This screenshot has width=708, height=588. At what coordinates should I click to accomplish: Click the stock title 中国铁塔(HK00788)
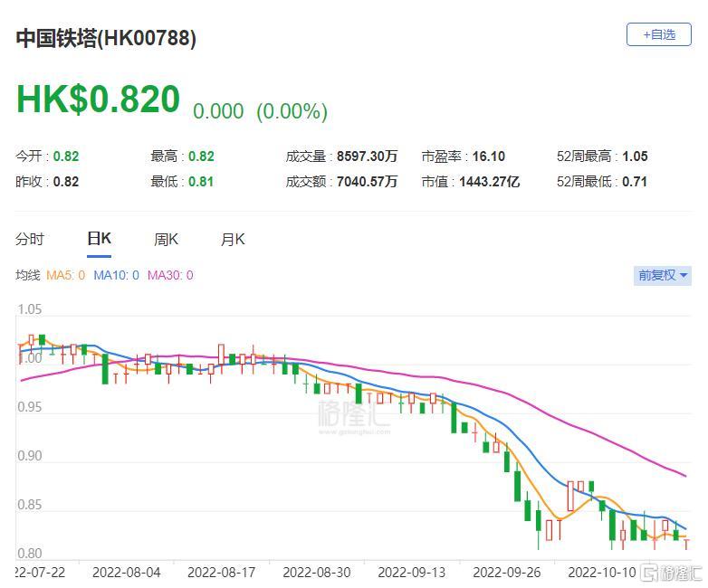click(106, 38)
